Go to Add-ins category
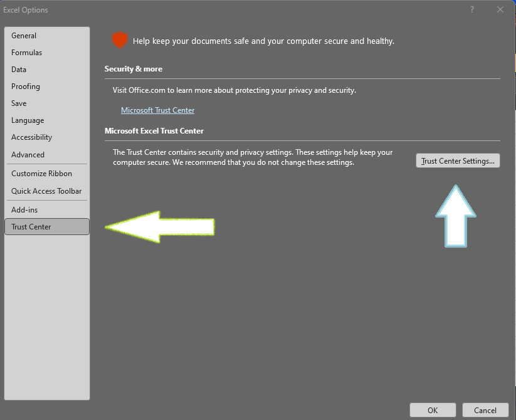Screen dimensions: 516x420 [47, 210]
